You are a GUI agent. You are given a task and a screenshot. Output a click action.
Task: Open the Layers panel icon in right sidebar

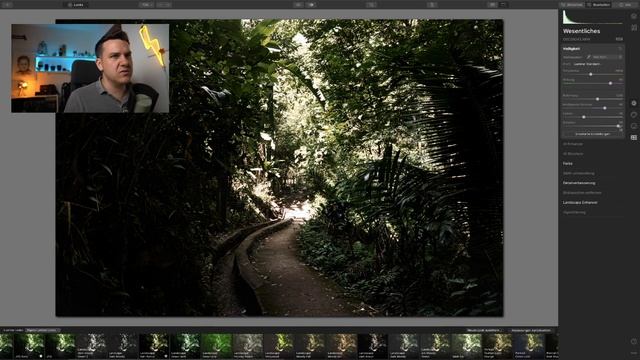(x=634, y=16)
